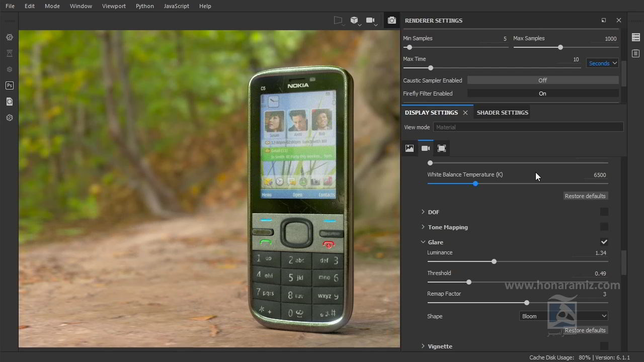Open the Seconds unit dropdown

coord(602,63)
